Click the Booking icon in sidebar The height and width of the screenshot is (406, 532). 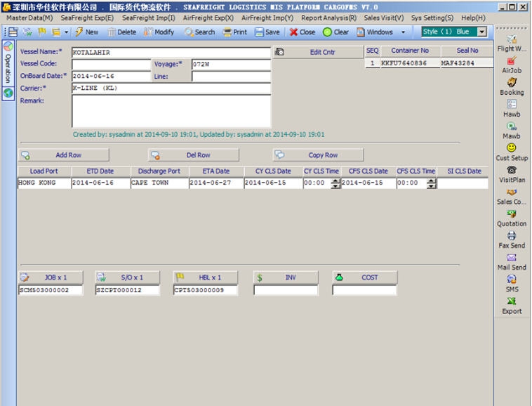click(512, 83)
